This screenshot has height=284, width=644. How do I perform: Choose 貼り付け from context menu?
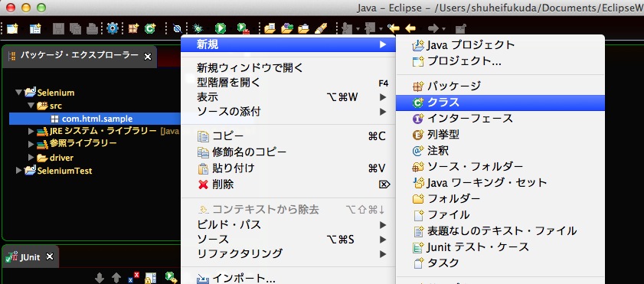click(288, 168)
